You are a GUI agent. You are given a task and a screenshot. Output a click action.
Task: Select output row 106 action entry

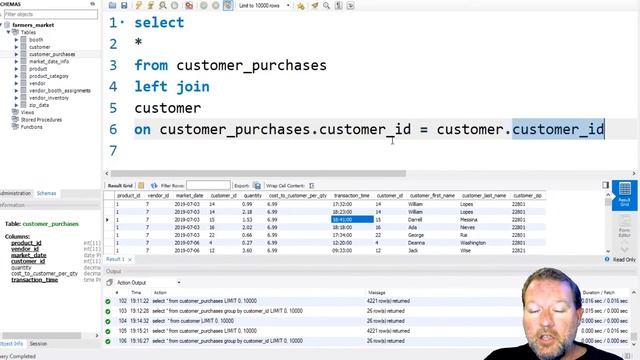227,341
